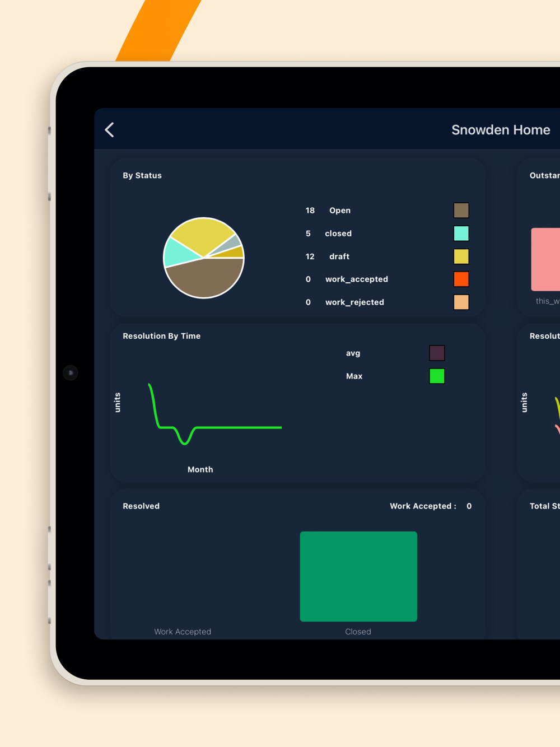Click the Month axis label

(x=200, y=470)
